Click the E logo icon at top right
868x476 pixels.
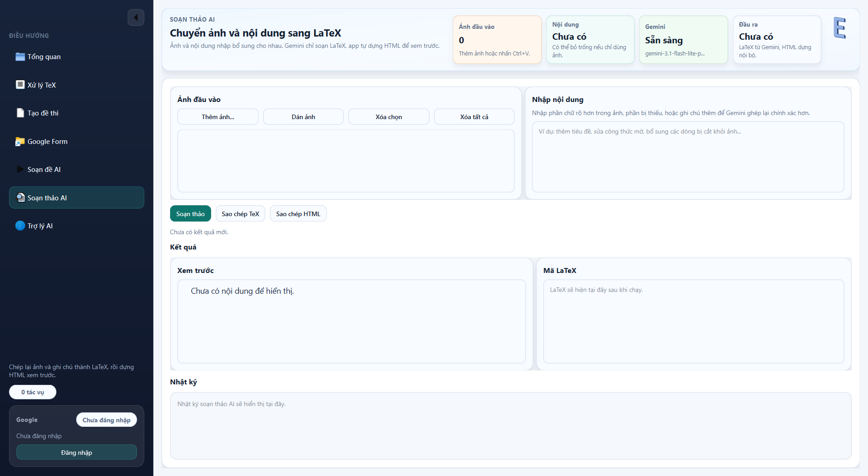point(839,28)
